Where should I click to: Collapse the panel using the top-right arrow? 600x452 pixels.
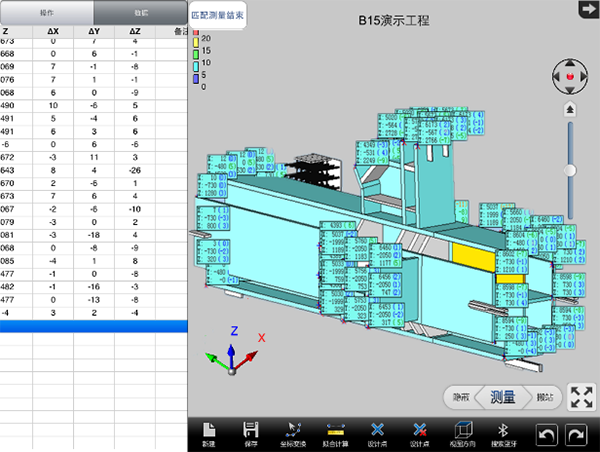click(589, 9)
